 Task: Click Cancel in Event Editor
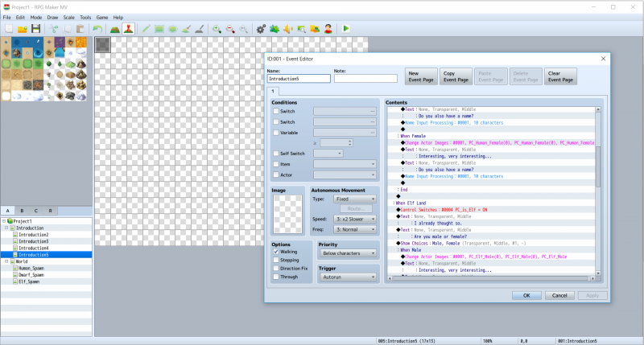pos(559,295)
